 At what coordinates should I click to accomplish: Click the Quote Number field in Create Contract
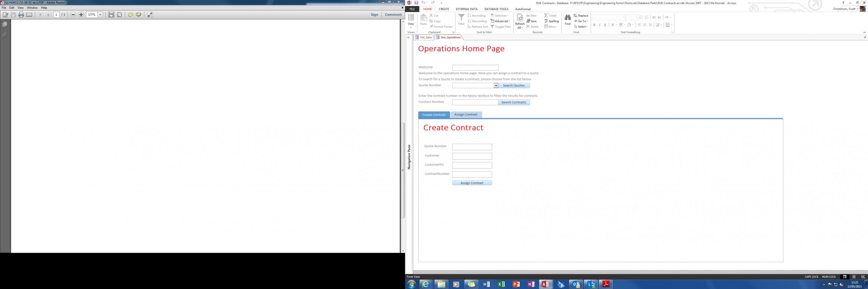(x=472, y=147)
